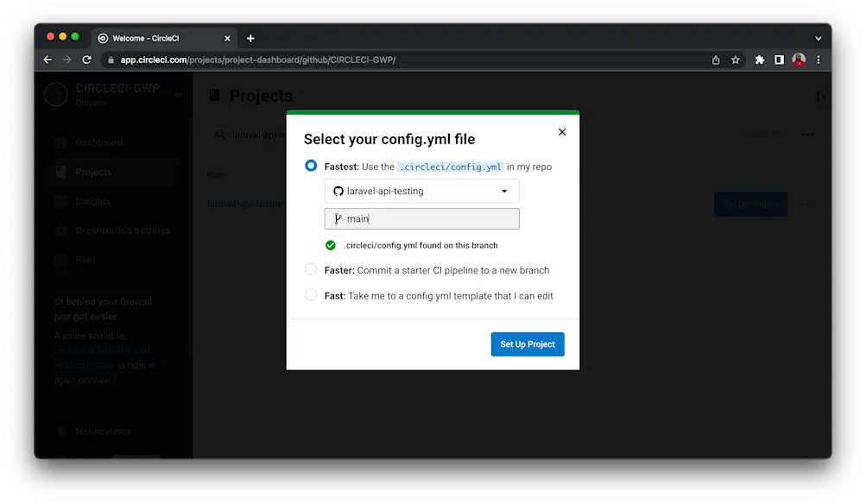
Task: Select the Fastest option radio button
Action: click(311, 166)
